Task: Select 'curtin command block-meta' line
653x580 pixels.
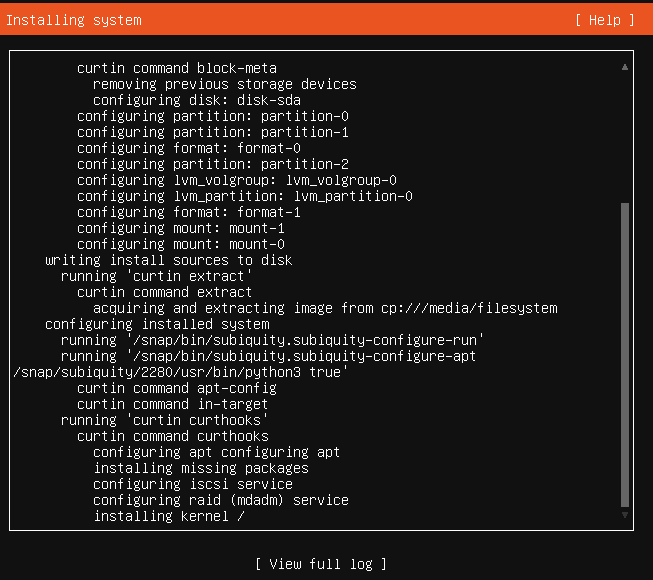Action: [x=177, y=68]
